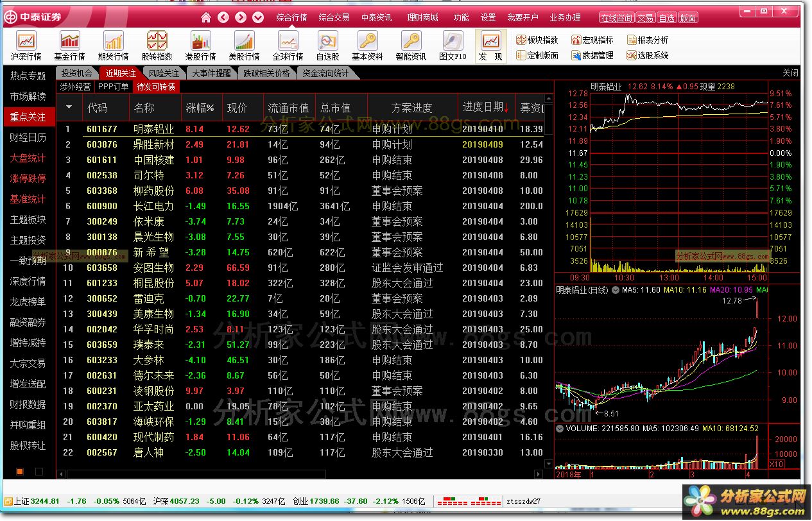Click the orange square page indicator
This screenshot has height=521, width=812.
tap(20, 472)
